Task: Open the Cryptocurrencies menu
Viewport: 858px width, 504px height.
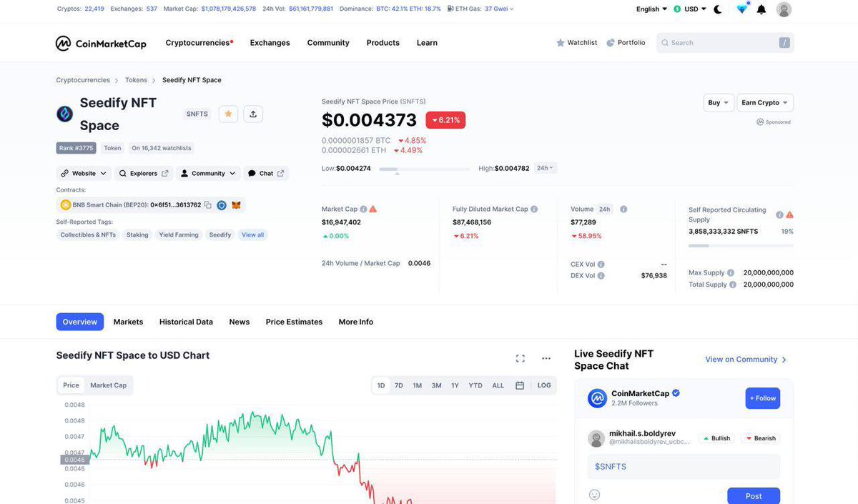Action: click(199, 43)
